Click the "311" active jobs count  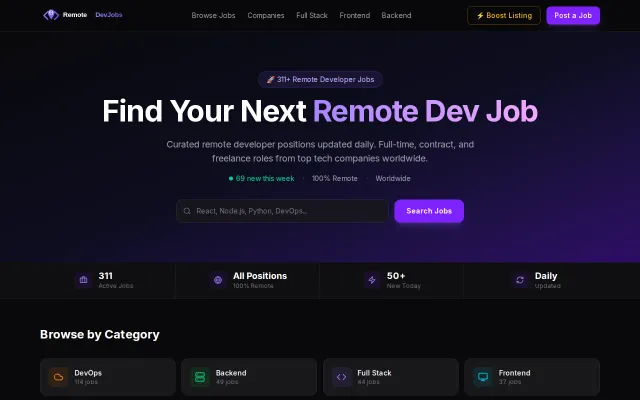pos(105,276)
